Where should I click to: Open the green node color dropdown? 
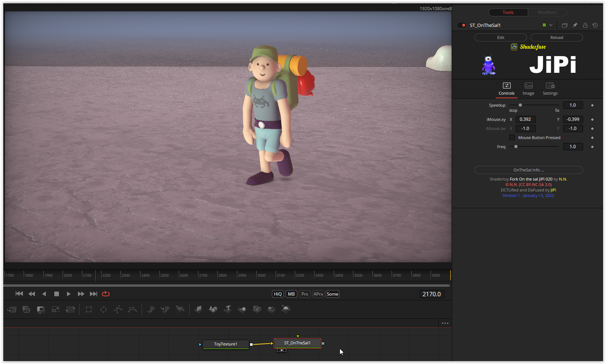[x=547, y=25]
